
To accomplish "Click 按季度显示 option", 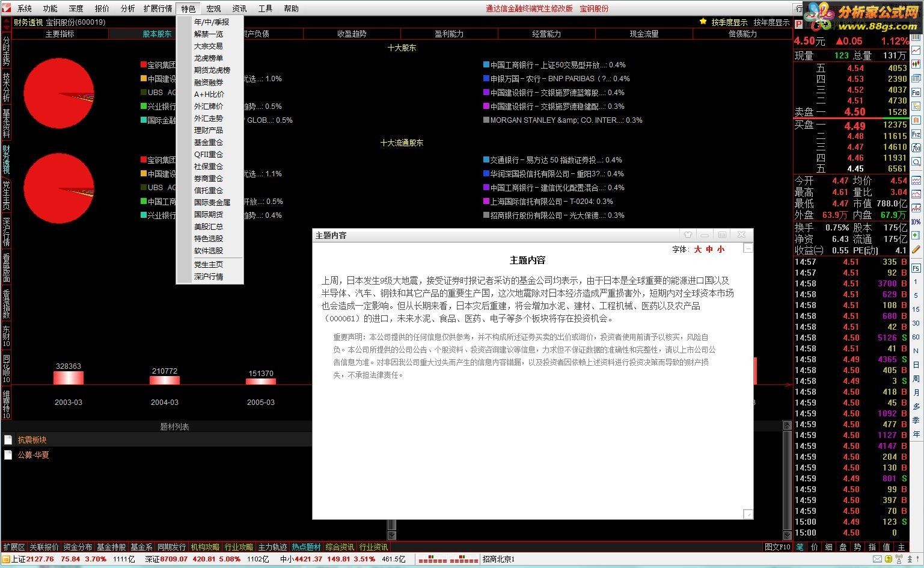I will (729, 22).
